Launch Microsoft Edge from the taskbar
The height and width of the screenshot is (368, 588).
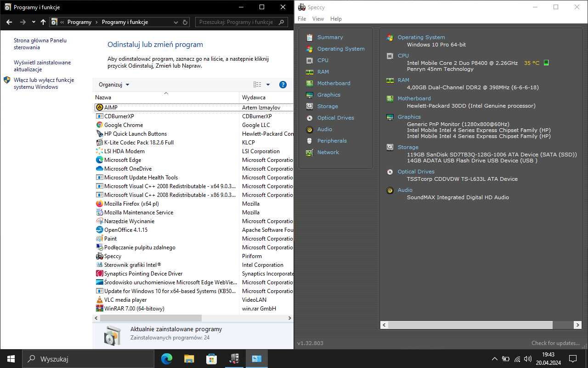[x=167, y=359]
